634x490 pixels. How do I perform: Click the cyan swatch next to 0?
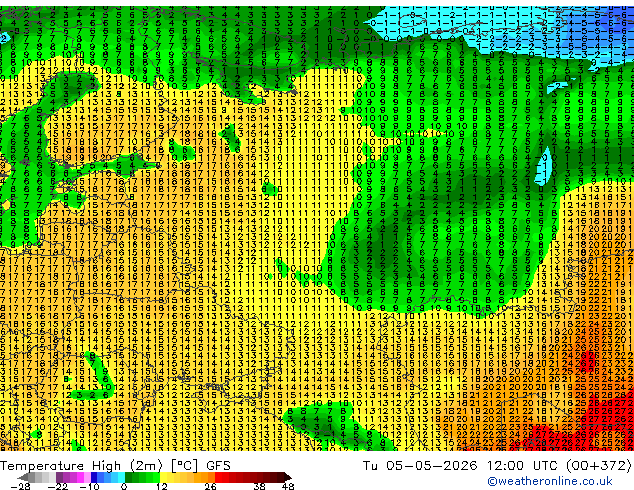click(121, 477)
